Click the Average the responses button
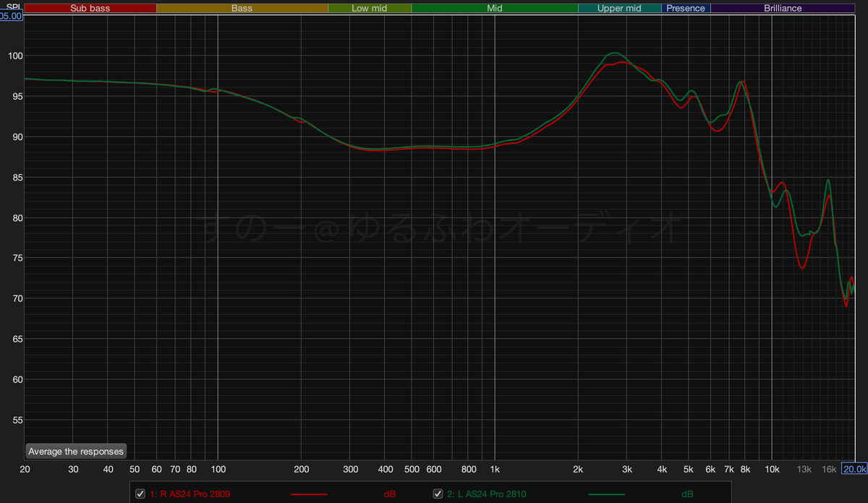Viewport: 868px width, 503px height. (76, 451)
